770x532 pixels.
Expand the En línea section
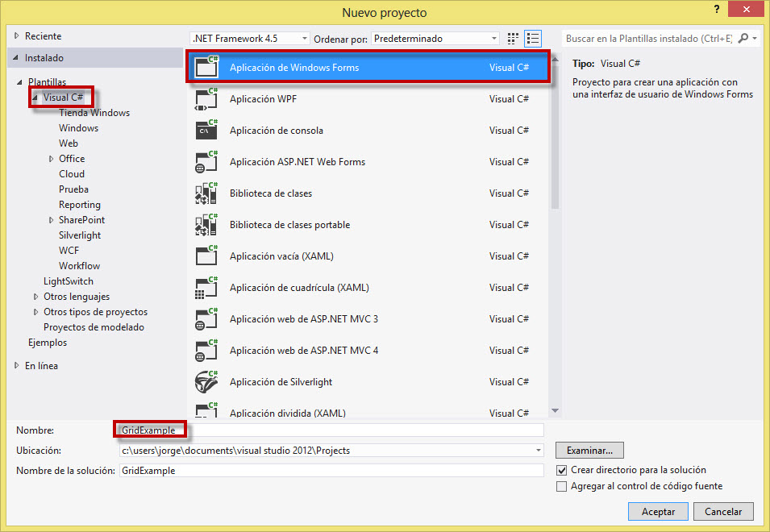click(17, 366)
